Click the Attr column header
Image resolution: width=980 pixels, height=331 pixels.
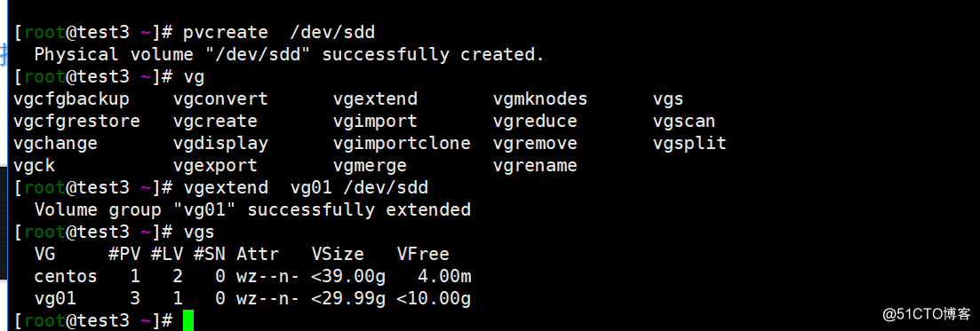tap(258, 254)
